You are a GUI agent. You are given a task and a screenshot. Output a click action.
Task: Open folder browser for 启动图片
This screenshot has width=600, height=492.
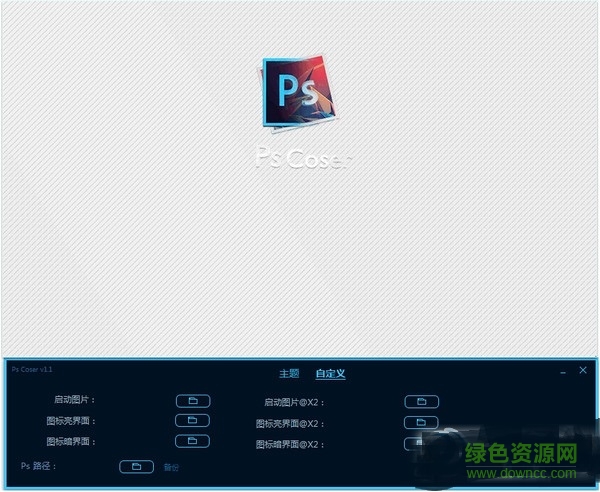pyautogui.click(x=192, y=401)
